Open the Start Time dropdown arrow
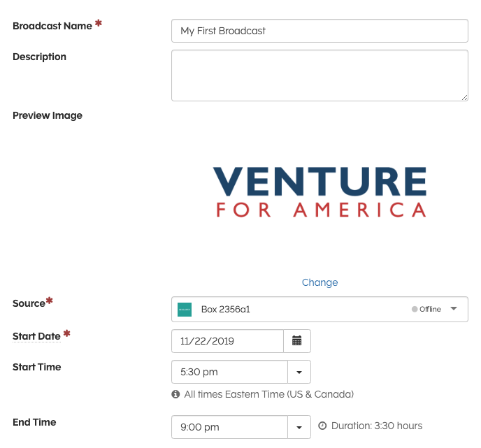 click(299, 372)
